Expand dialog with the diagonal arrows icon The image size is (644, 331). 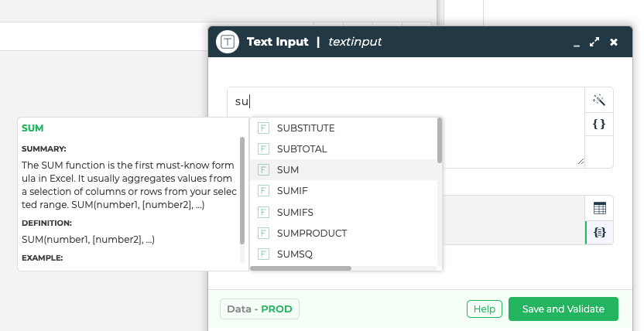(594, 42)
